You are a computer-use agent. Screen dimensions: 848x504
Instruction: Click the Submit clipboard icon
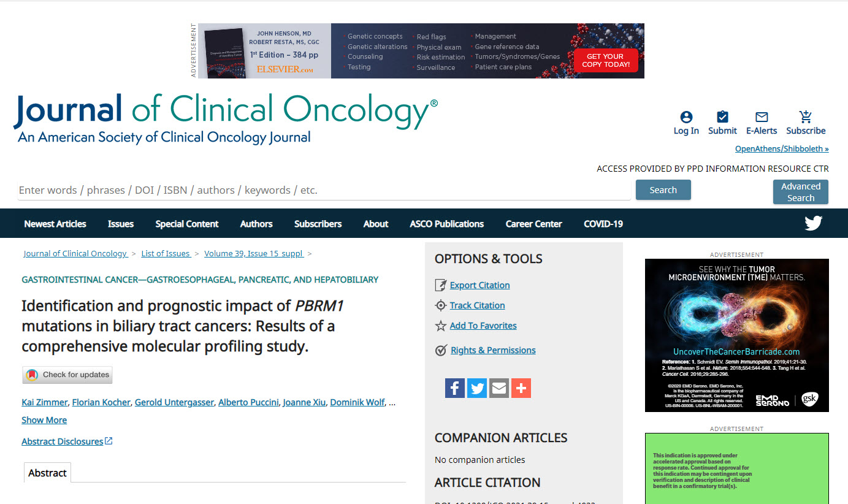click(722, 117)
